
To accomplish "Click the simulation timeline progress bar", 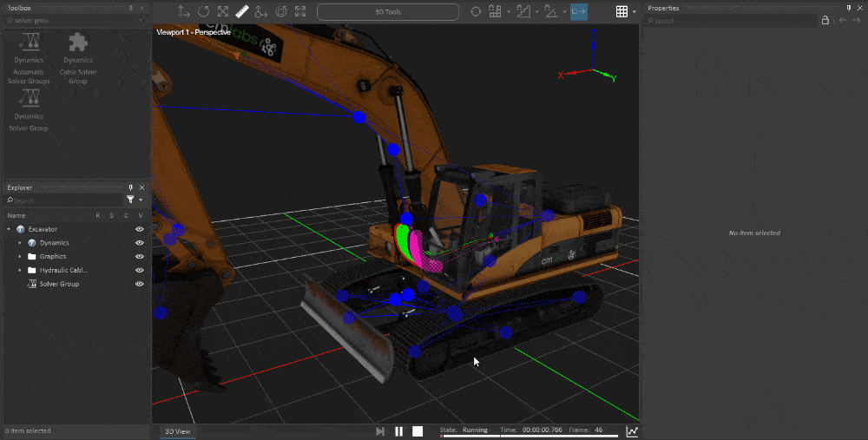I will 529,437.
